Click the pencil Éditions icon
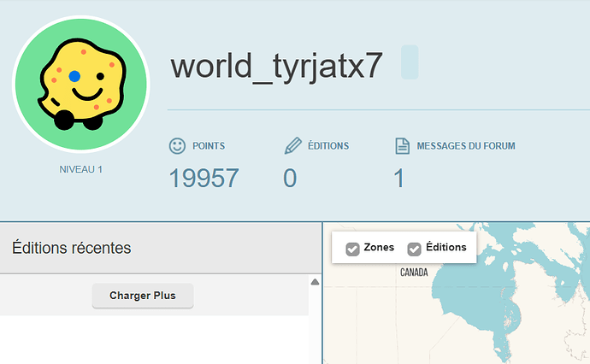Image resolution: width=590 pixels, height=364 pixels. coord(292,146)
